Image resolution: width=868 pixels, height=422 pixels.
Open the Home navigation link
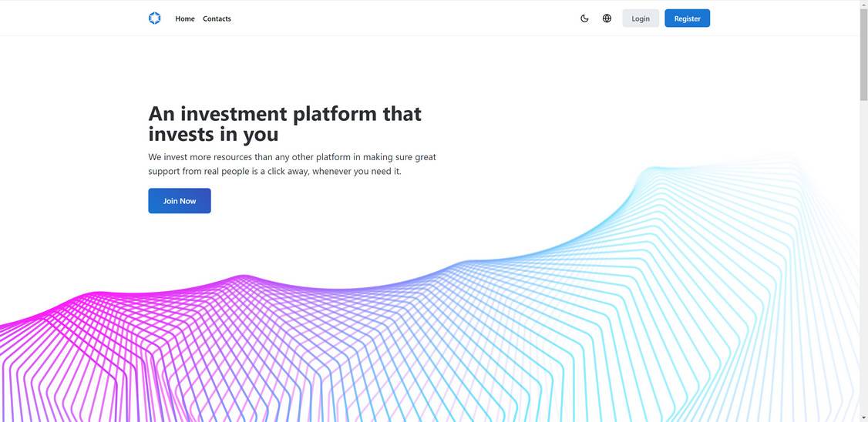tap(185, 18)
